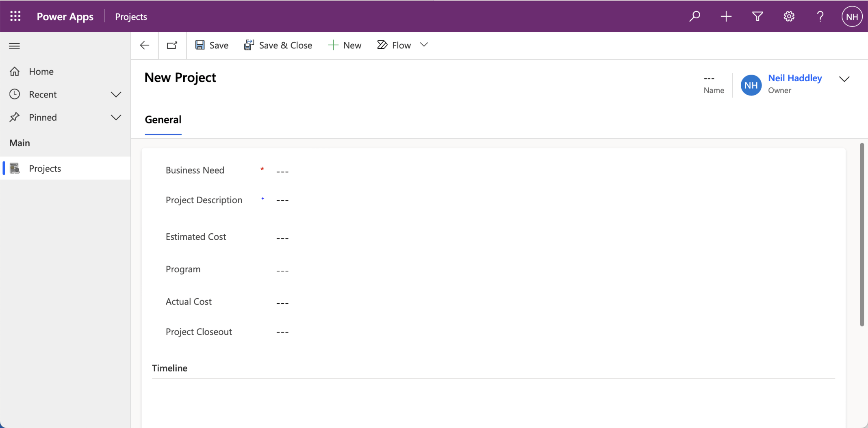Open the settings gear icon
868x428 pixels.
tap(789, 16)
